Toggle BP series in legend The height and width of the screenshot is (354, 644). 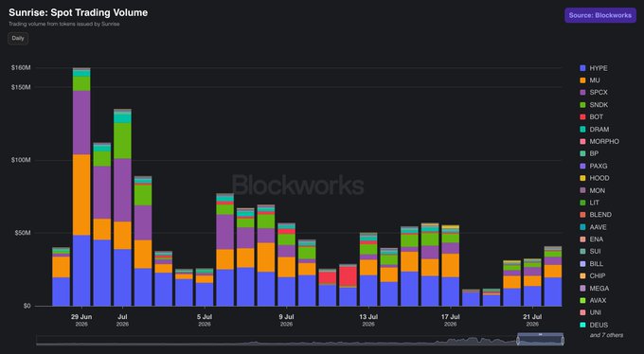[589, 153]
